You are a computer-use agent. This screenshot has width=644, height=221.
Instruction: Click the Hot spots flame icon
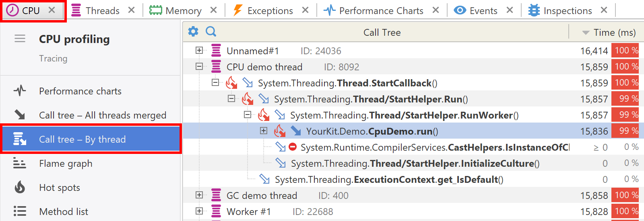[x=20, y=187]
